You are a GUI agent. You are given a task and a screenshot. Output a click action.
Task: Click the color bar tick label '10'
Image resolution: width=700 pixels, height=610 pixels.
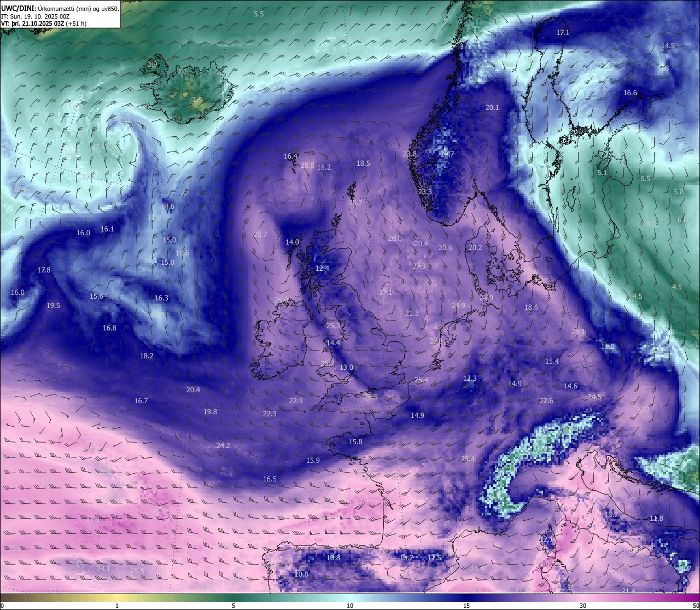point(350,606)
